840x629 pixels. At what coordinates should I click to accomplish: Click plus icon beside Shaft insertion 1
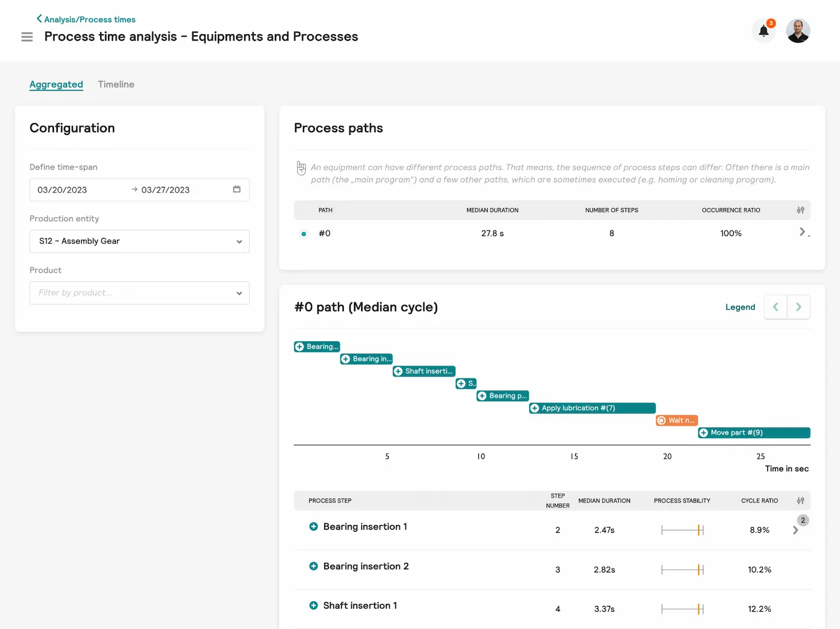[314, 605]
